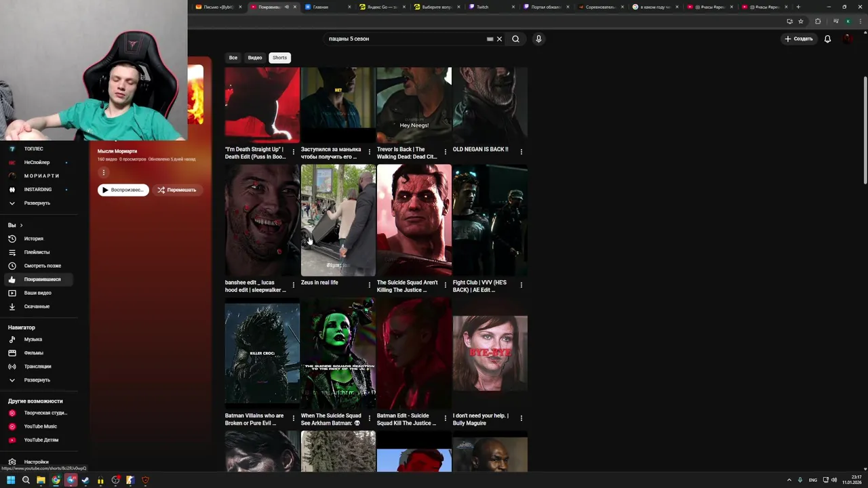Select the Видео filter chip
This screenshot has width=868, height=488.
(x=255, y=58)
